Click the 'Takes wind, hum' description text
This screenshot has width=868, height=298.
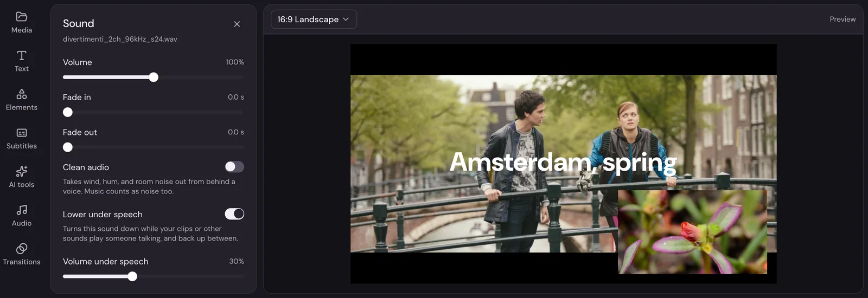pyautogui.click(x=149, y=186)
